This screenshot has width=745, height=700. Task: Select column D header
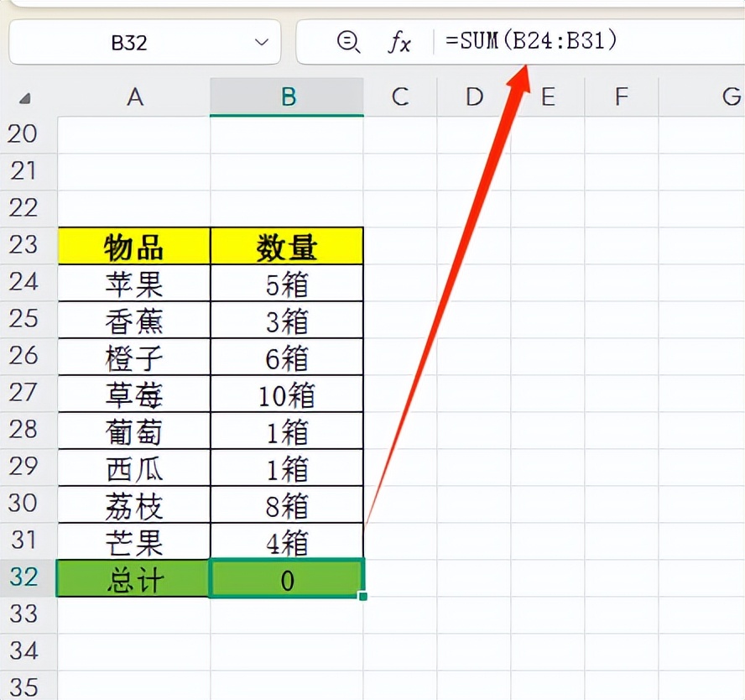(x=474, y=97)
